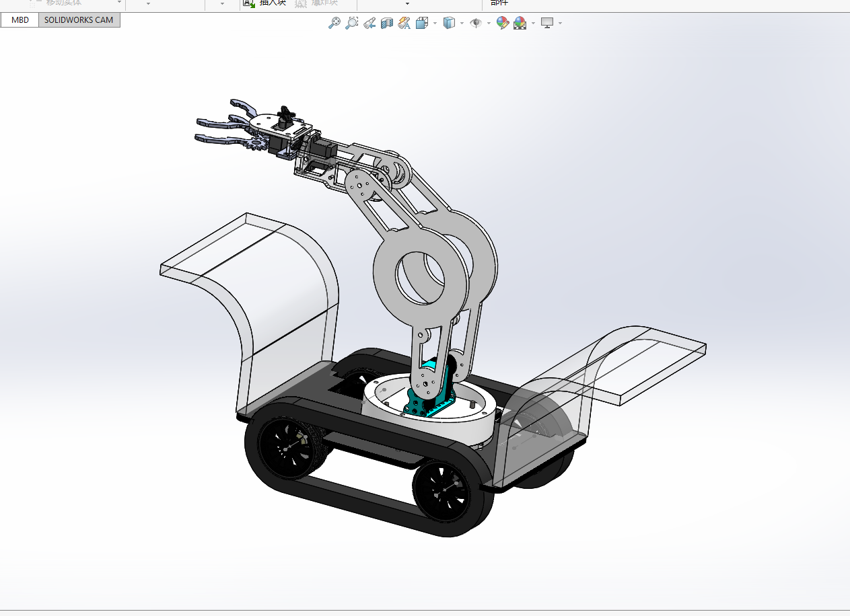
Task: Expand the View Settings dropdown arrow
Action: pos(560,23)
